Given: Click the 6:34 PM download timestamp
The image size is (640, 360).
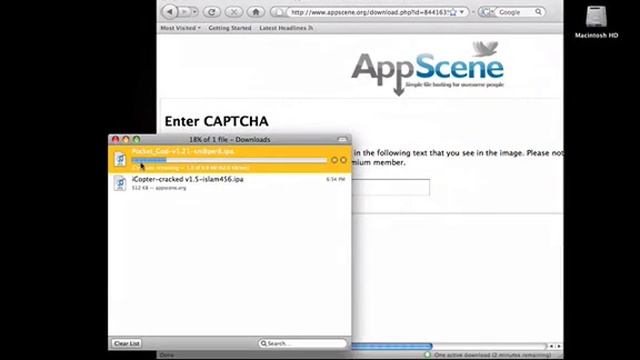Looking at the screenshot, I should (336, 179).
